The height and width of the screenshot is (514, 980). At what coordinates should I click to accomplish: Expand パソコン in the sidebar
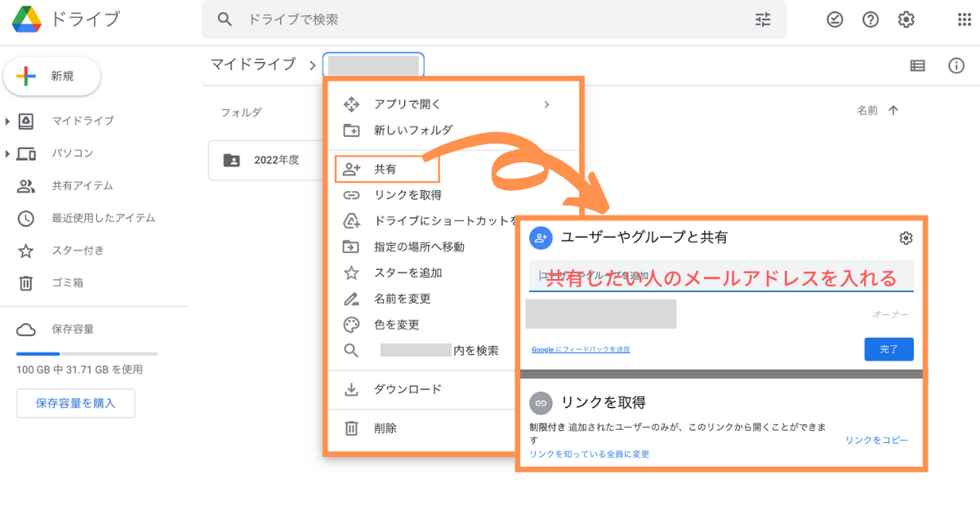click(8, 153)
